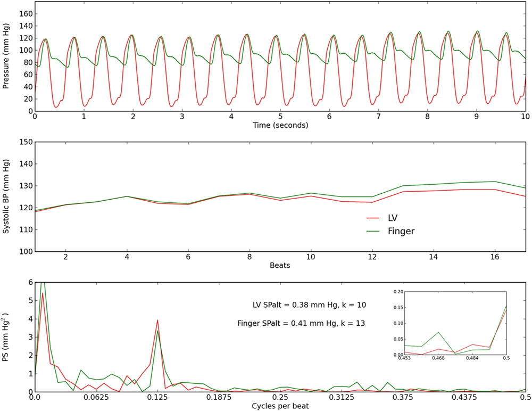Image resolution: width=532 pixels, height=411 pixels.
Task: Select the "Cycles per beat" axis label
Action: 280,406
